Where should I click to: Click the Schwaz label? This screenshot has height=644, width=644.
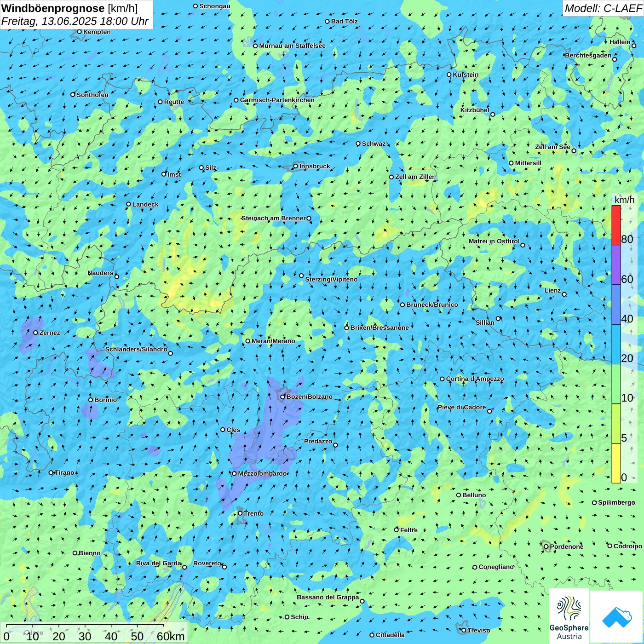click(x=374, y=144)
